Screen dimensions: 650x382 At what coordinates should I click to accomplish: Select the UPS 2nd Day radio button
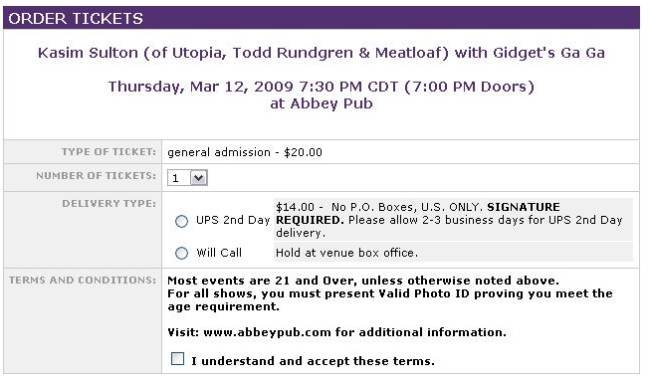181,221
